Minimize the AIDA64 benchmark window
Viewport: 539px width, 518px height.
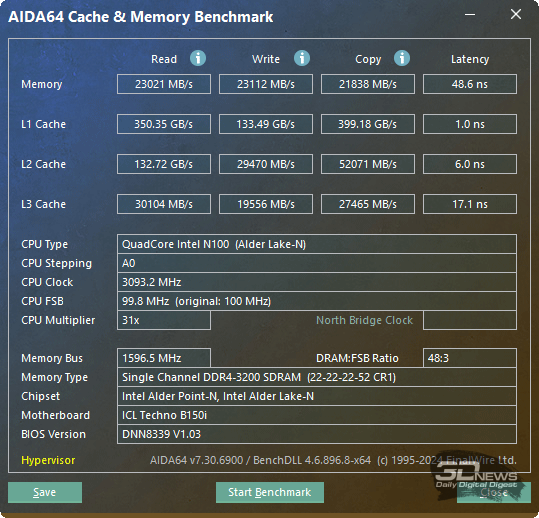tap(470, 14)
